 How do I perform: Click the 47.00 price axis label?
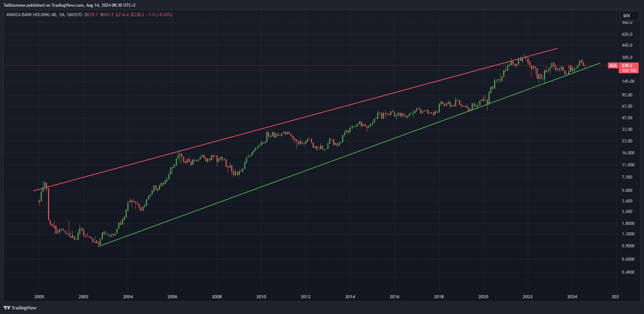(627, 118)
